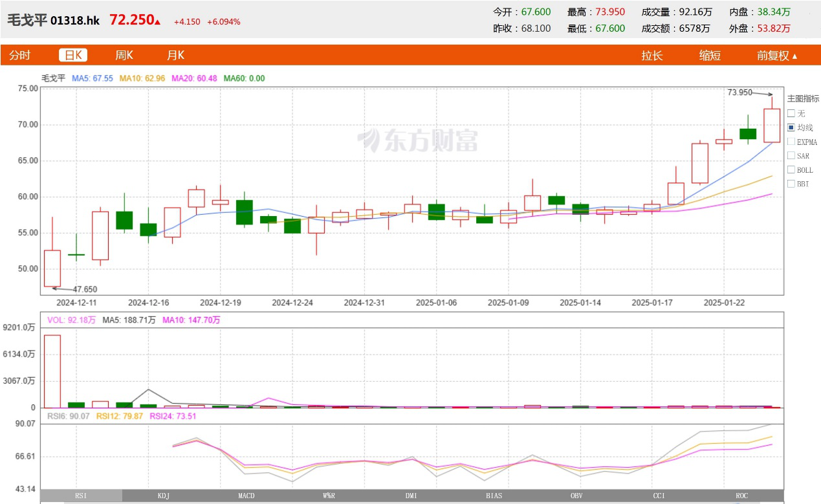
Task: Tick the BBI indicator checkbox
Action: [x=791, y=184]
